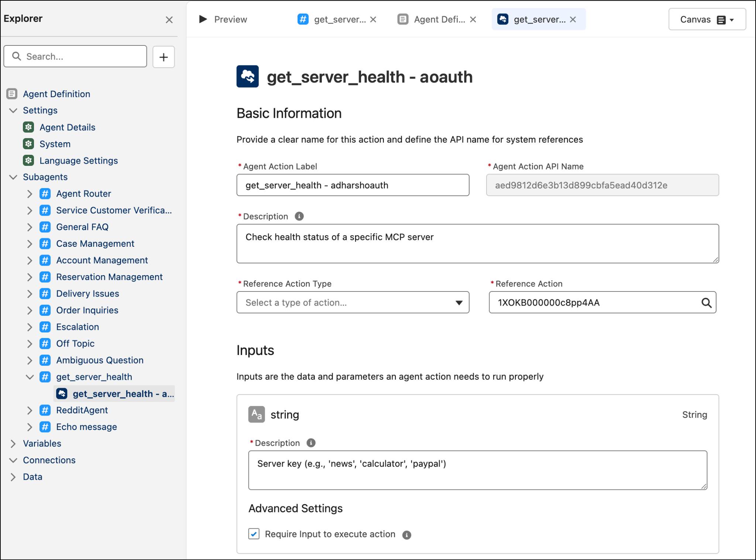Click the hash icon for Escalation
The height and width of the screenshot is (560, 756).
45,327
